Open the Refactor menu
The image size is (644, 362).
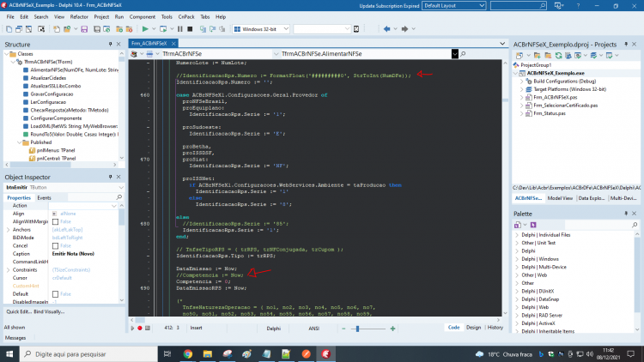[x=79, y=17]
